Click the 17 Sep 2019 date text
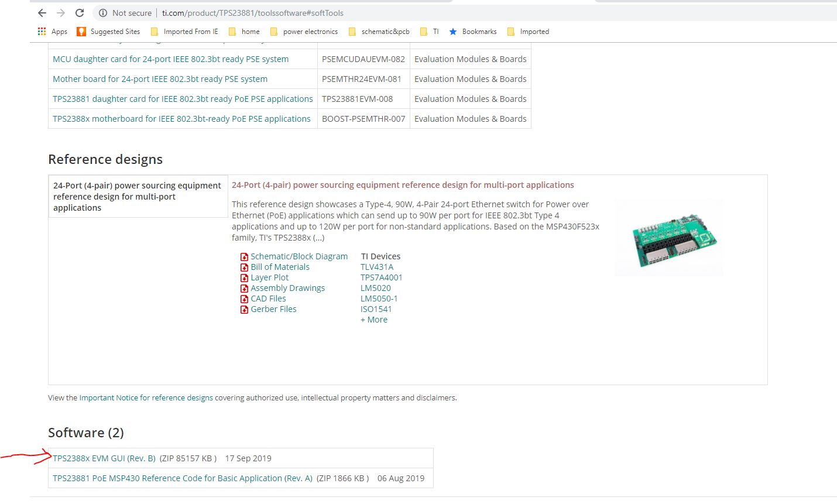 click(248, 458)
